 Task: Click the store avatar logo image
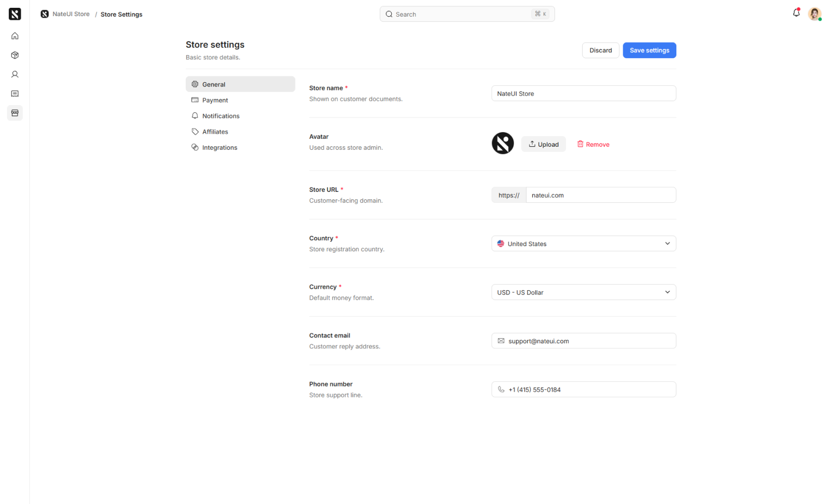point(503,143)
